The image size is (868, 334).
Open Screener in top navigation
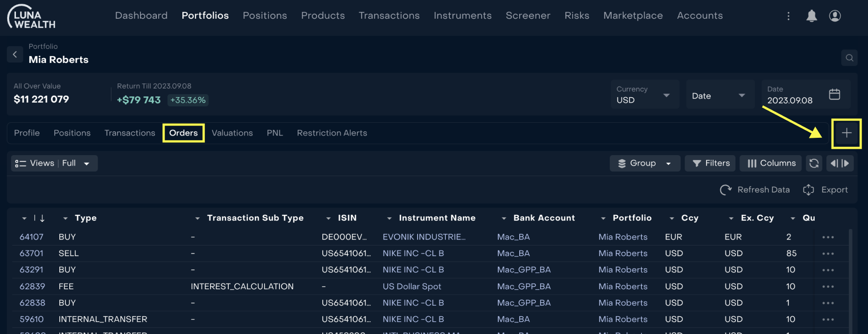[528, 16]
